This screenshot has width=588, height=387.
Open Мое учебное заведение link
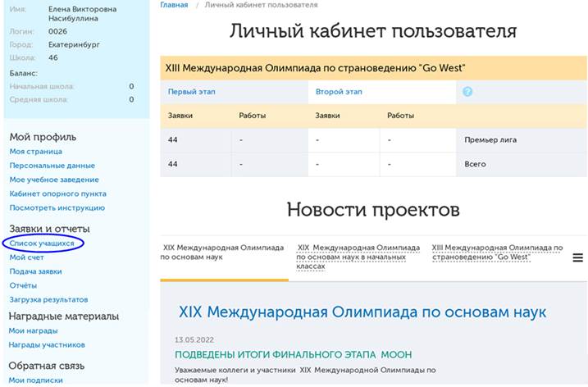coord(54,180)
